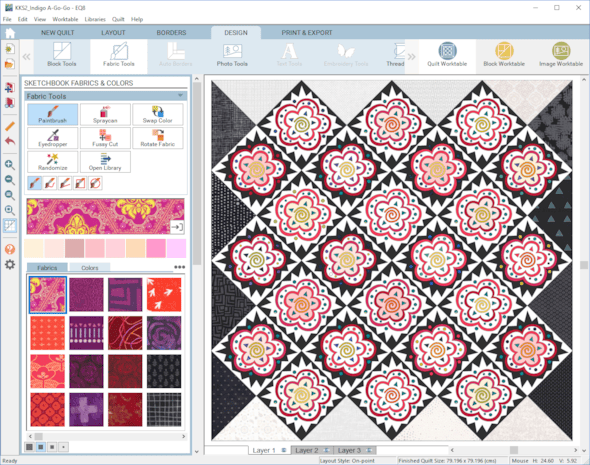Viewport: 590px width, 465px height.
Task: Open Fabric Tools in the ribbon
Action: point(119,55)
